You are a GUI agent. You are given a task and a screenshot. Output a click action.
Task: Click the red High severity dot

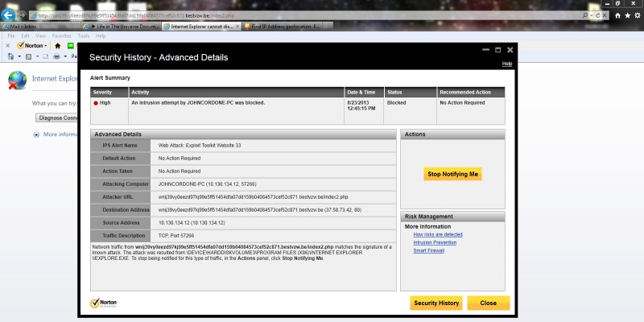pos(96,103)
